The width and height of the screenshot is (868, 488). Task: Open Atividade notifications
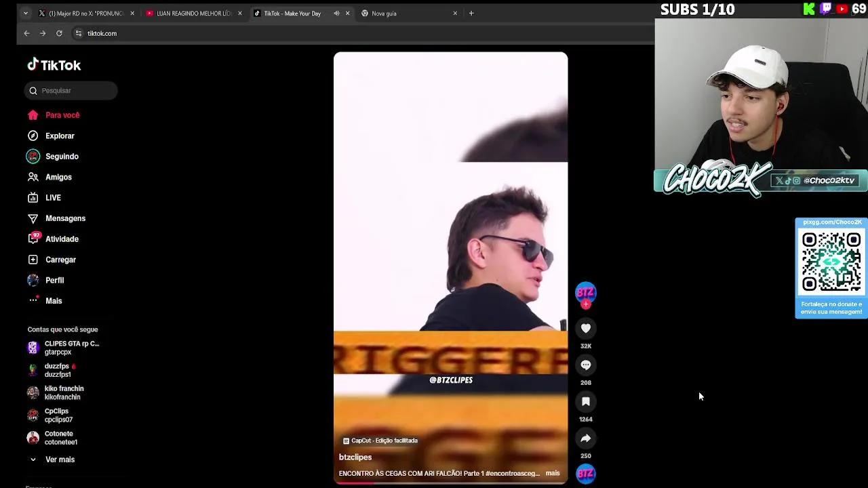62,239
